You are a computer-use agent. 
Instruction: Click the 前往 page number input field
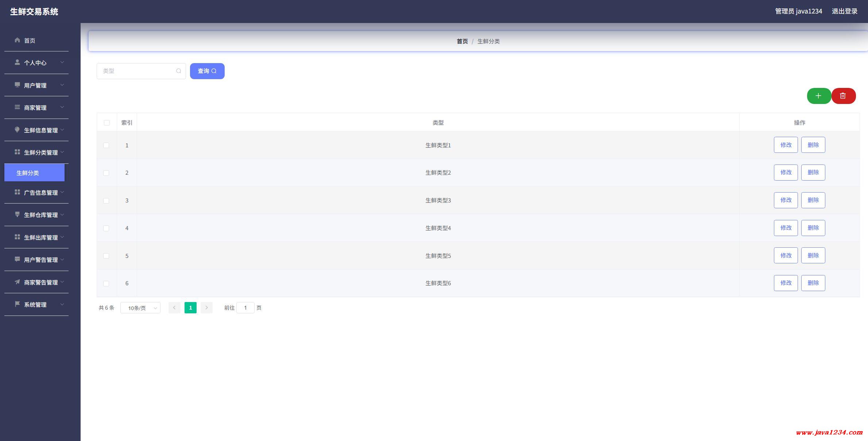tap(245, 308)
